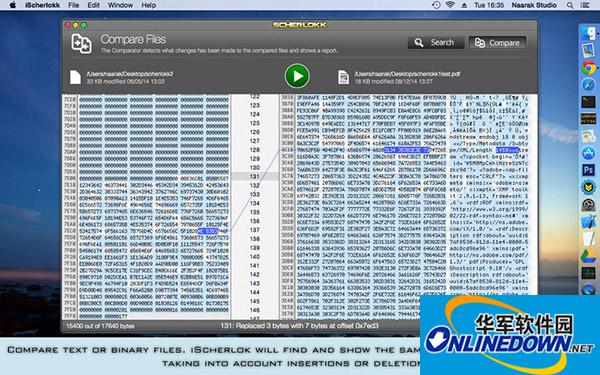The width and height of the screenshot is (600, 375).
Task: Click the Naarak Studio user name
Action: tap(534, 5)
